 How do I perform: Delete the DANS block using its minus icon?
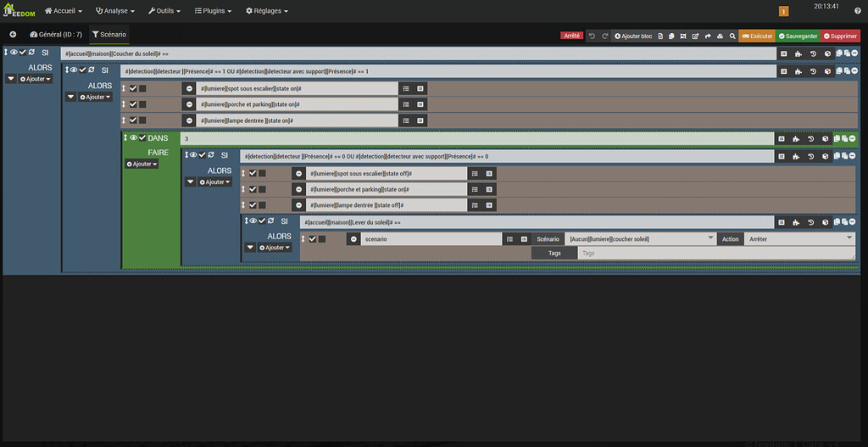point(853,138)
